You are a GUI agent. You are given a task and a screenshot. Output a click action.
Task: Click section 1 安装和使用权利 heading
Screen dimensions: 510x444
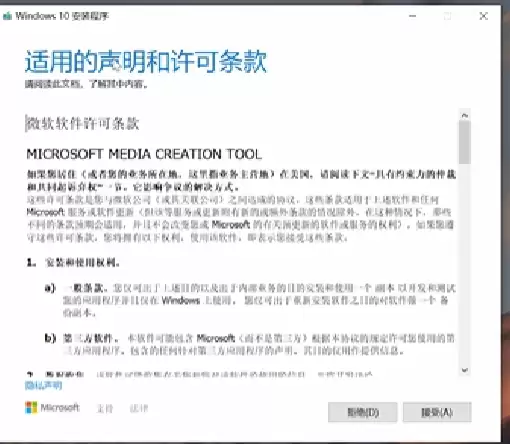pyautogui.click(x=73, y=263)
